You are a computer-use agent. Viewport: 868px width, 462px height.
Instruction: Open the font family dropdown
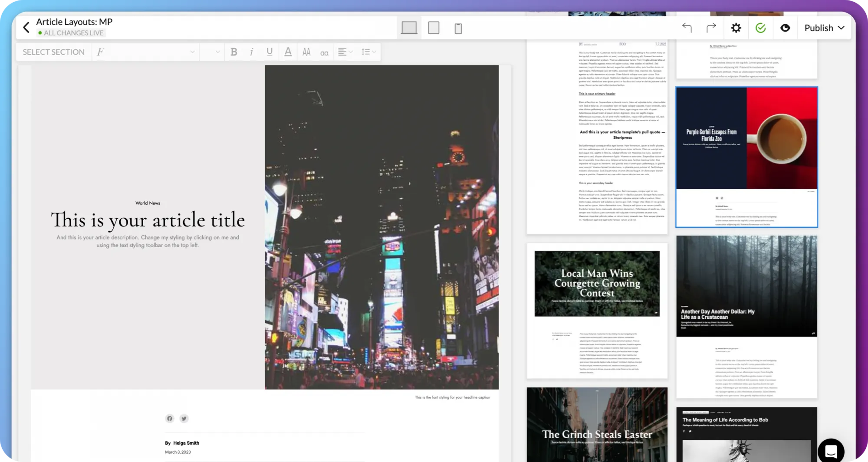pyautogui.click(x=145, y=52)
